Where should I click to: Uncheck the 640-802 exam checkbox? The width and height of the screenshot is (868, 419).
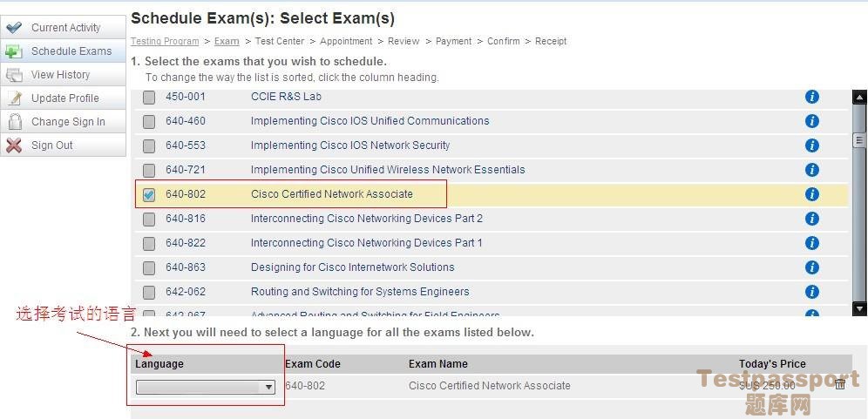pos(149,195)
